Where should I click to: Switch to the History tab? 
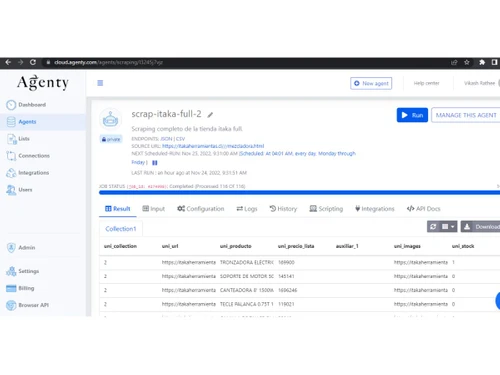pyautogui.click(x=283, y=209)
